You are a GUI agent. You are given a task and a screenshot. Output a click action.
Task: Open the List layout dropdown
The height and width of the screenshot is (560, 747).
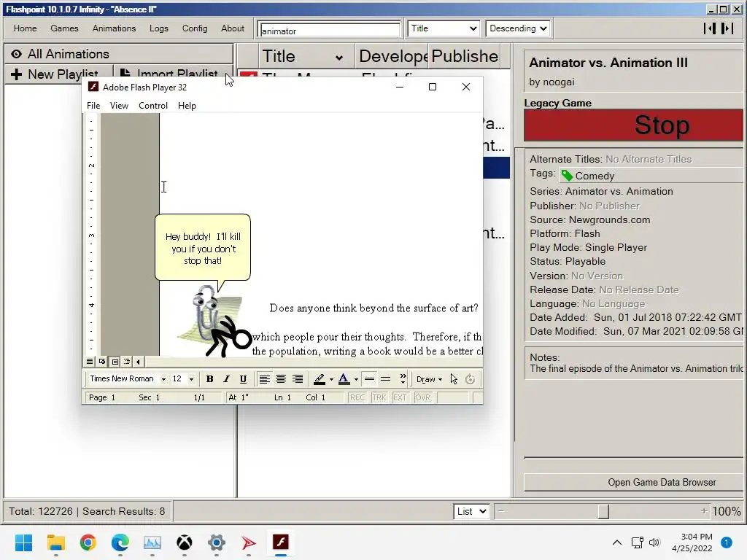click(471, 511)
